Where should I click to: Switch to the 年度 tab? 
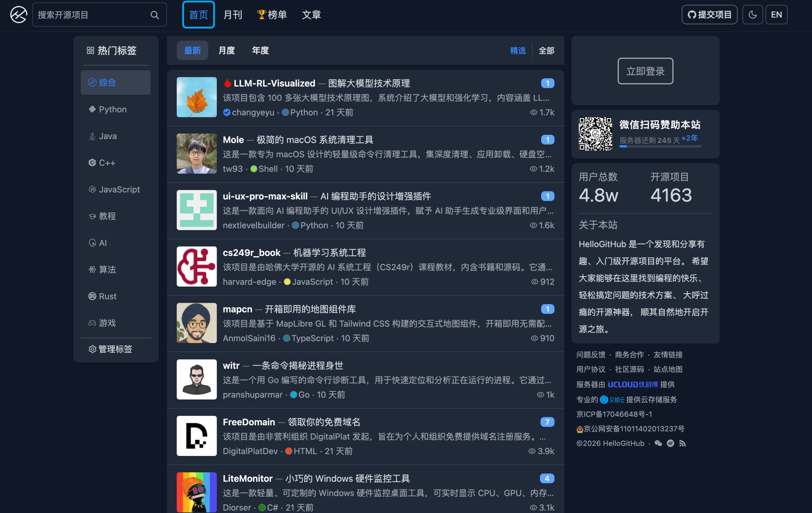(260, 50)
